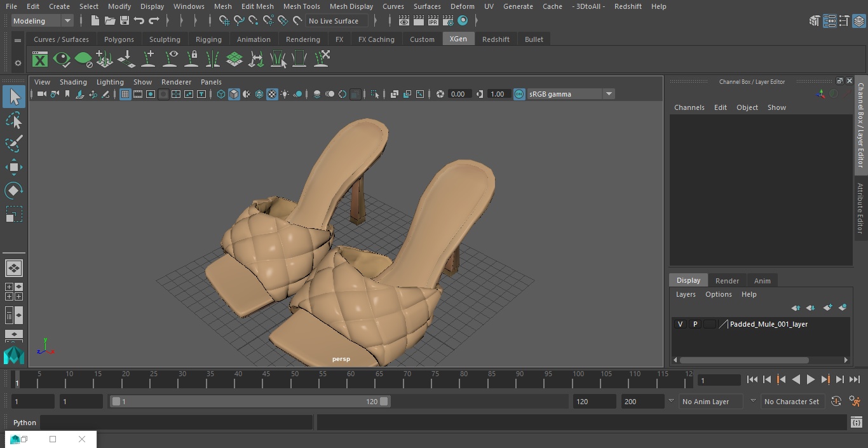868x448 pixels.
Task: Toggle sRGB gamma color management button
Action: [519, 94]
